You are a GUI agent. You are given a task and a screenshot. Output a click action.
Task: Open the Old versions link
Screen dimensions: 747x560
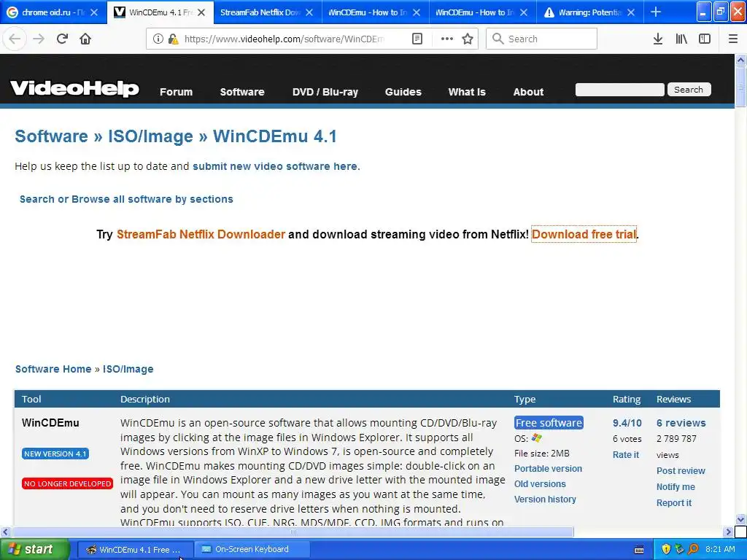point(540,484)
